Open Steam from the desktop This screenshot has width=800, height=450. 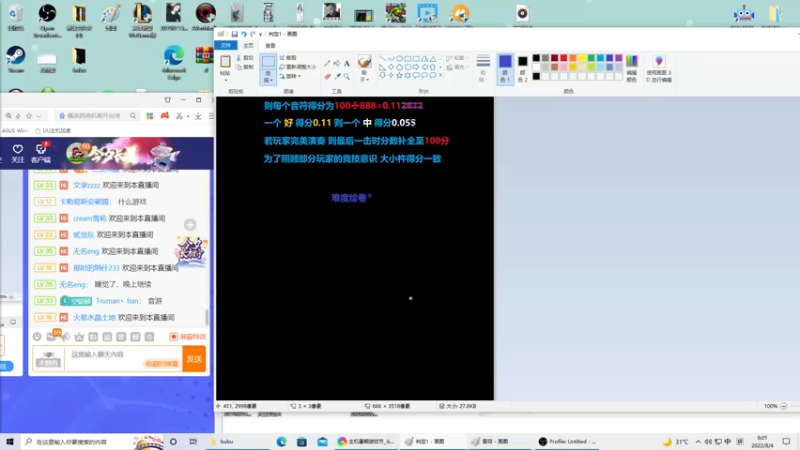[16, 60]
